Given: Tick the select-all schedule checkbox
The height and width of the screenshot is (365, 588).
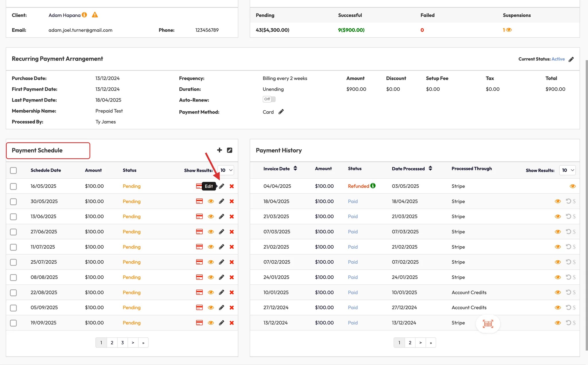Looking at the screenshot, I should click(x=13, y=170).
